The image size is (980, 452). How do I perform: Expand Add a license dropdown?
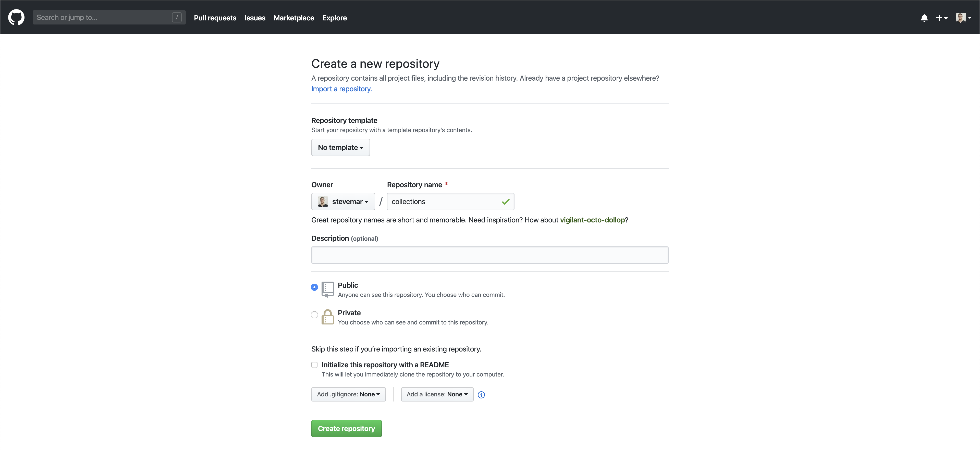[x=437, y=394]
